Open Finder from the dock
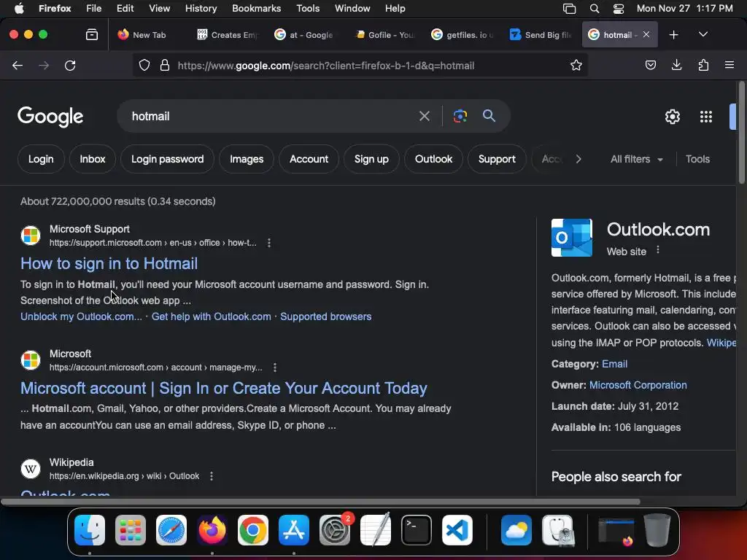Viewport: 747px width, 560px height. coord(90,530)
